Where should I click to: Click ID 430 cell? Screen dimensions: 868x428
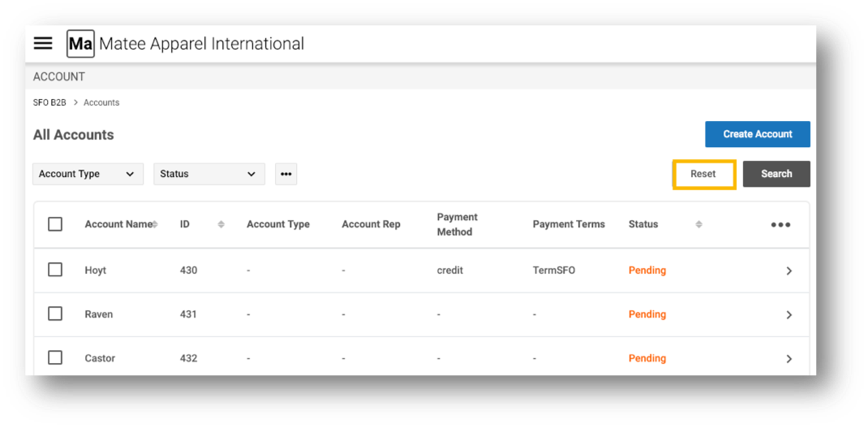point(188,270)
